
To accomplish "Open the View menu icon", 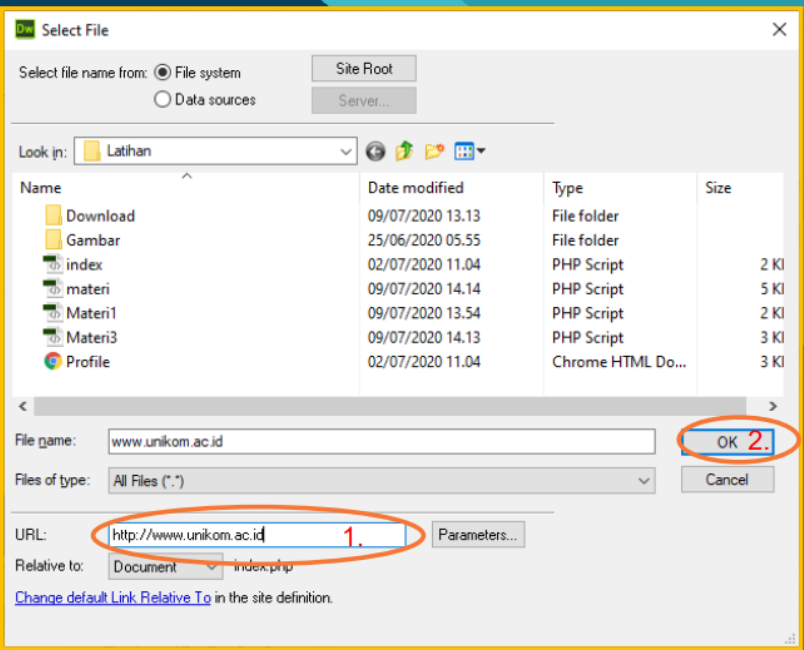I will pos(469,152).
